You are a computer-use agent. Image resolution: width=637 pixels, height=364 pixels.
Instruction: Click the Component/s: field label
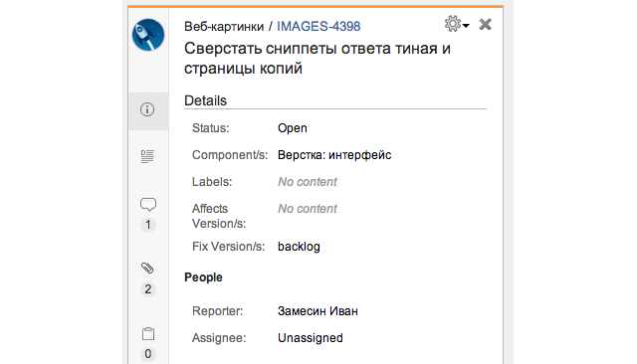pos(230,155)
